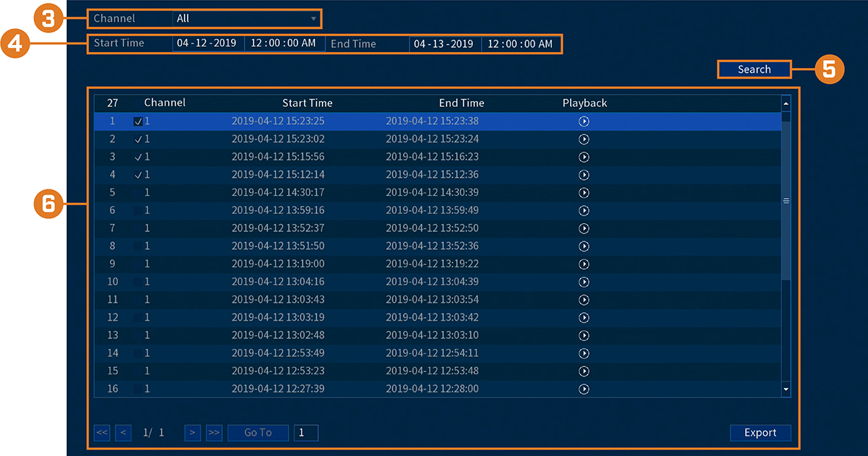Edit the End Time date 04-13-2019
Viewport: 868px width, 456px height.
pyautogui.click(x=445, y=44)
